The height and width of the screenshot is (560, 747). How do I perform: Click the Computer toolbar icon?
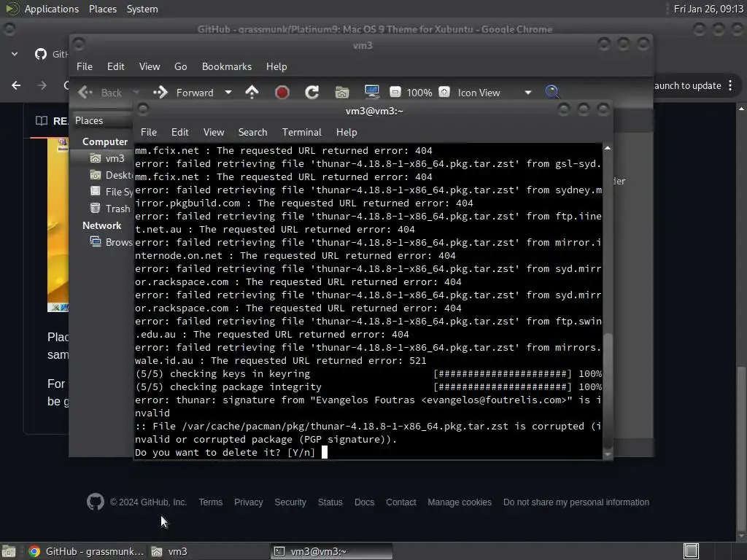click(371, 92)
